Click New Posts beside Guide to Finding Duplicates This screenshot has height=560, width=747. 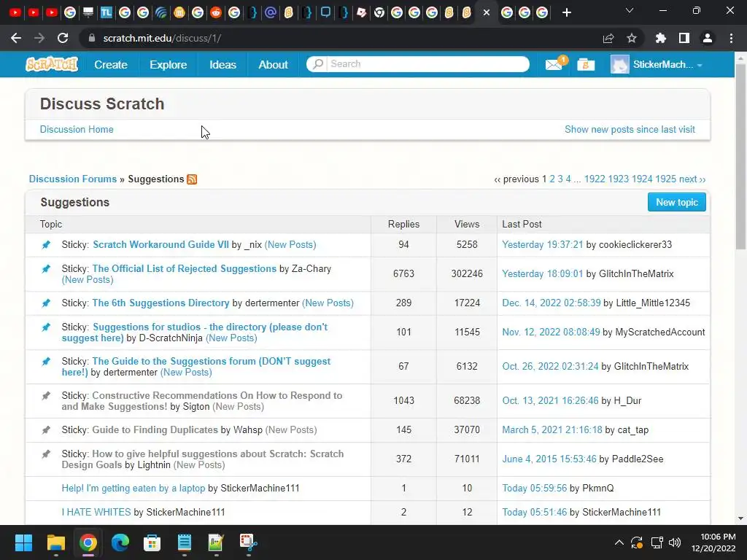click(291, 430)
